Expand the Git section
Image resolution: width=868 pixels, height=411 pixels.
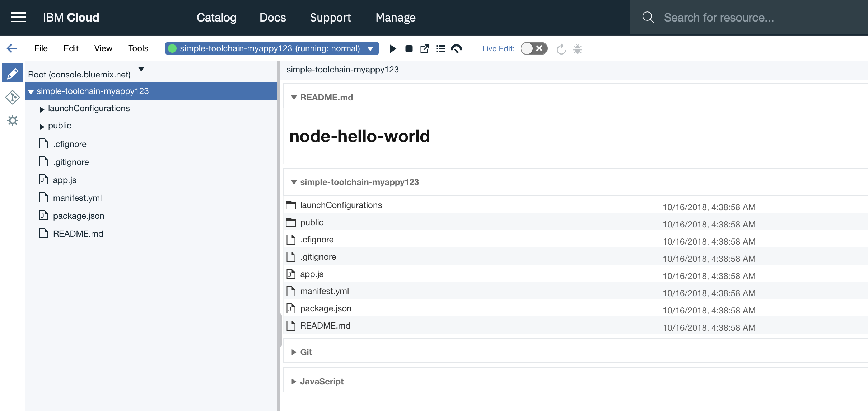click(294, 352)
